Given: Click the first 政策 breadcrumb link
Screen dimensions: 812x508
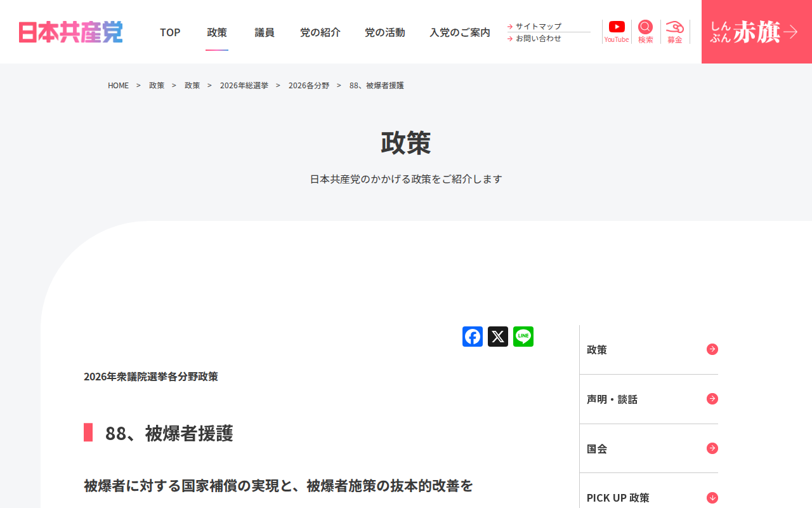Looking at the screenshot, I should click(157, 85).
